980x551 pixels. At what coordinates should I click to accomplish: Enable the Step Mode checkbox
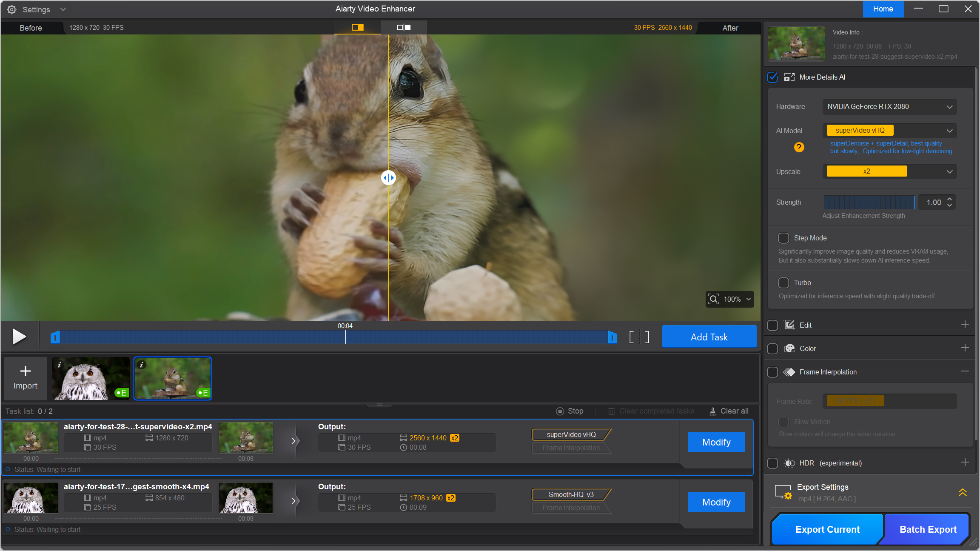(783, 238)
